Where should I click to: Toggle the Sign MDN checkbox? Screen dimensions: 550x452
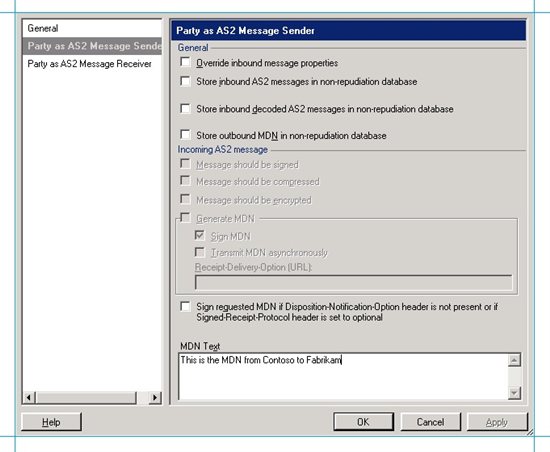point(200,235)
